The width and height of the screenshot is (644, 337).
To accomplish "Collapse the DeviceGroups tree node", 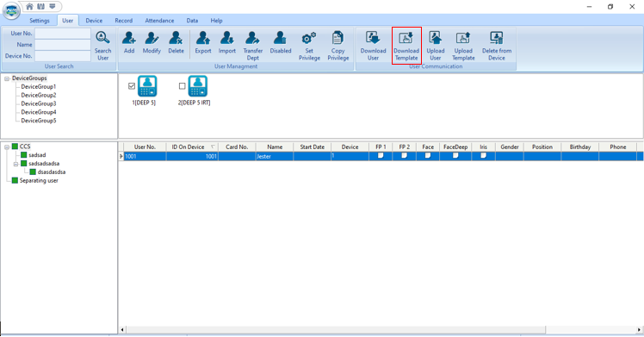I will tap(7, 78).
